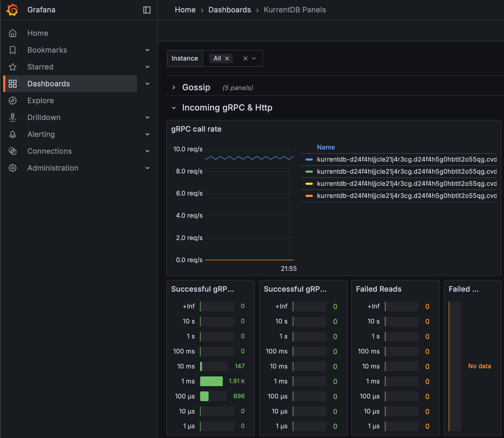The image size is (504, 438).
Task: Select the Home icon in the sidebar
Action: [13, 33]
